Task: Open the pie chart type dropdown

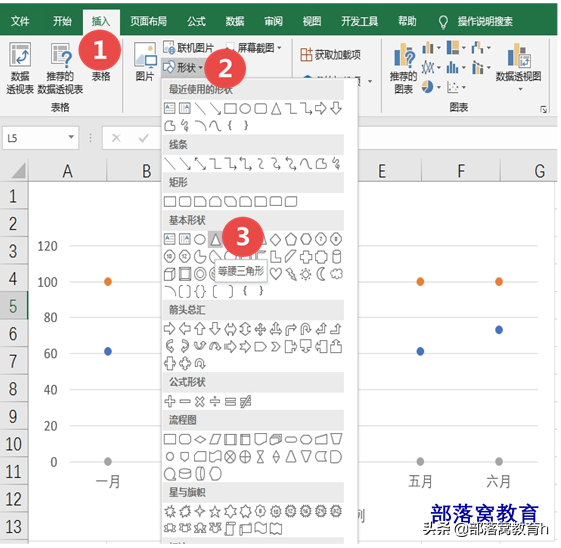Action: click(431, 87)
